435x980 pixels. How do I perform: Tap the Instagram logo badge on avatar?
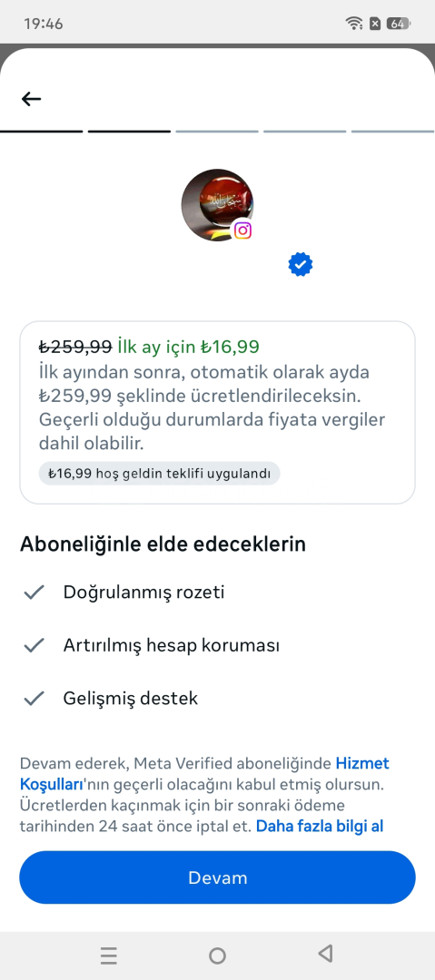[242, 230]
